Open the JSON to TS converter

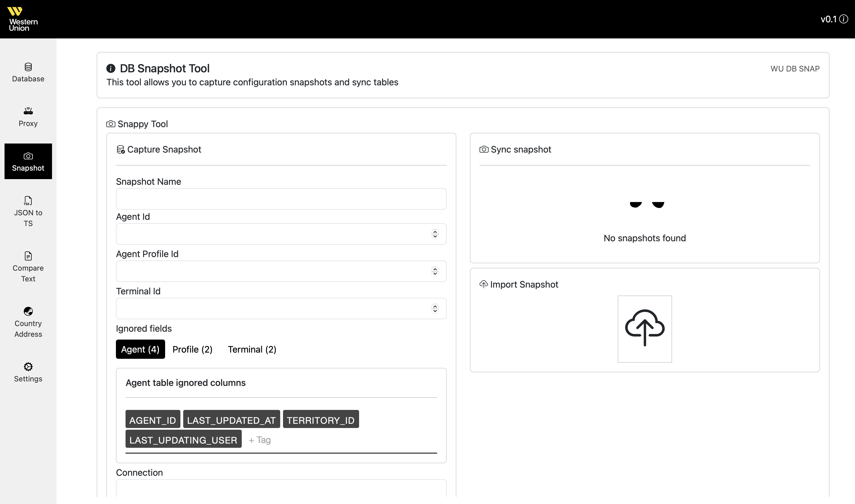(x=28, y=211)
